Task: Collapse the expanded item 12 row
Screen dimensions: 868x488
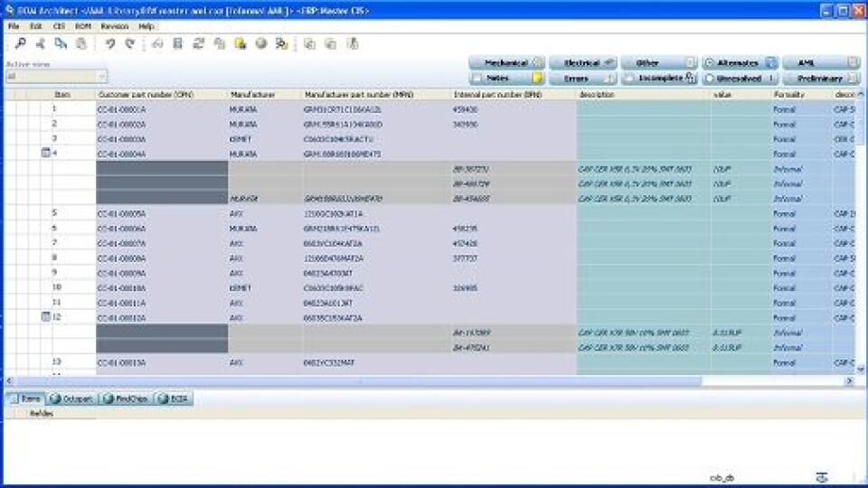Action: (x=46, y=316)
